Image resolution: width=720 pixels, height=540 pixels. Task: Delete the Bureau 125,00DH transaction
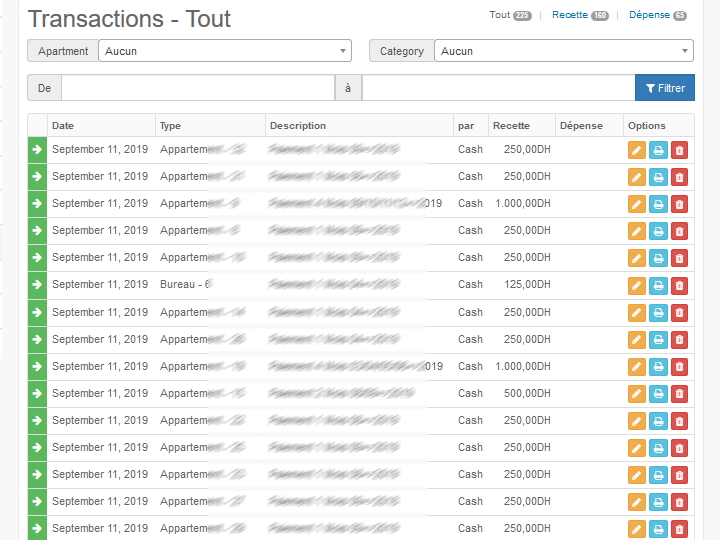[x=680, y=285]
